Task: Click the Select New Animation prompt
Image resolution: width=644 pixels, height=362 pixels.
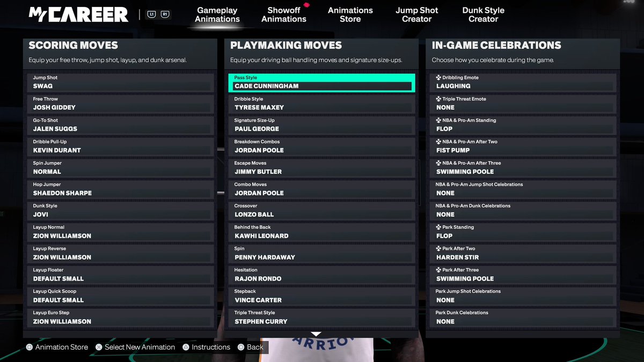Action: point(140,347)
